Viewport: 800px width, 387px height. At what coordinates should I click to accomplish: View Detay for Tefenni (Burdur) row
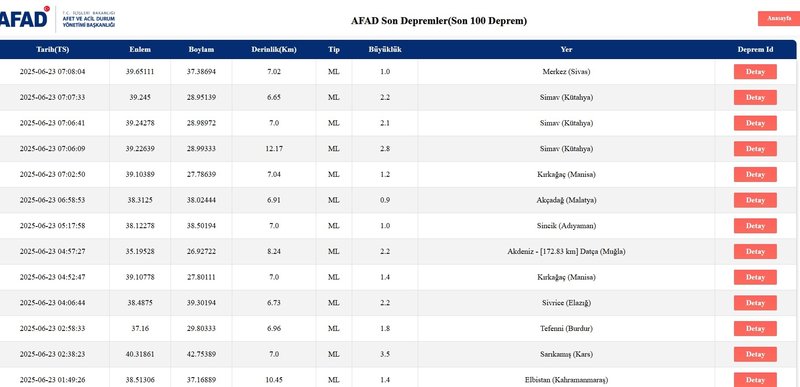click(x=755, y=328)
